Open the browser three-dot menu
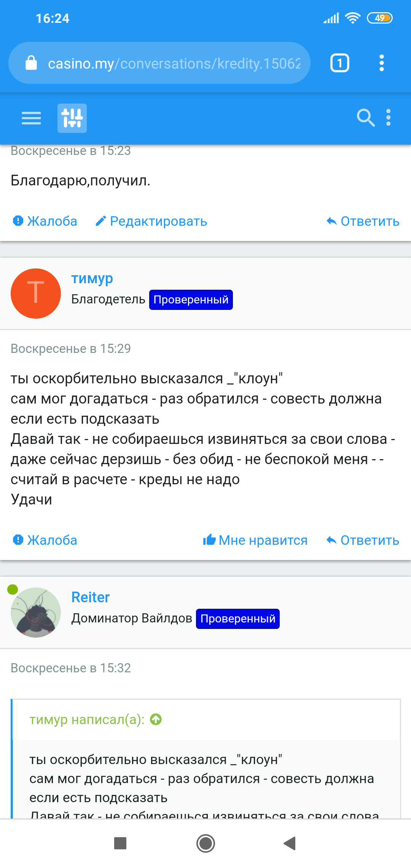411x868 pixels. (382, 63)
